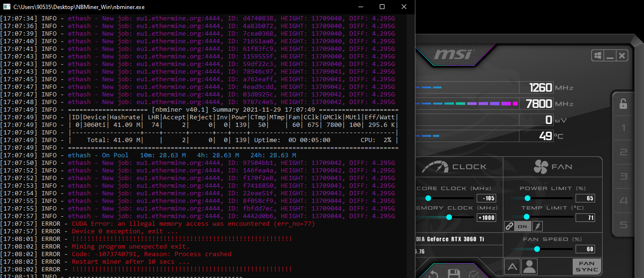Viewport: 644px width, 278px height.
Task: Click the chain link icon for power/temp limits
Action: [509, 227]
